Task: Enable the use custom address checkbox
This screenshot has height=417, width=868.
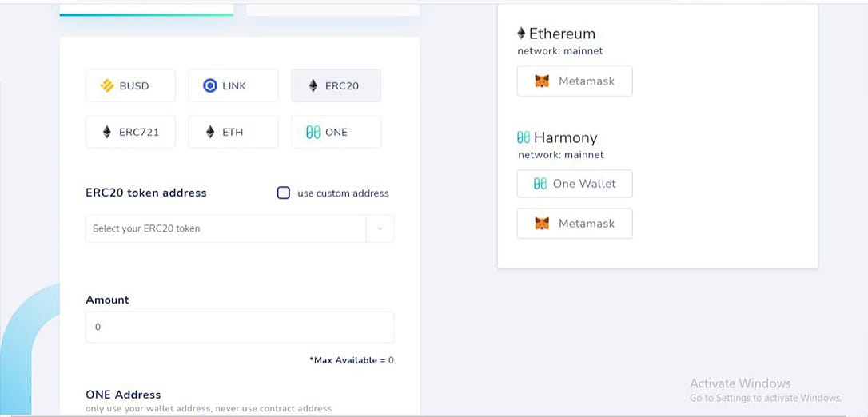Action: (284, 193)
